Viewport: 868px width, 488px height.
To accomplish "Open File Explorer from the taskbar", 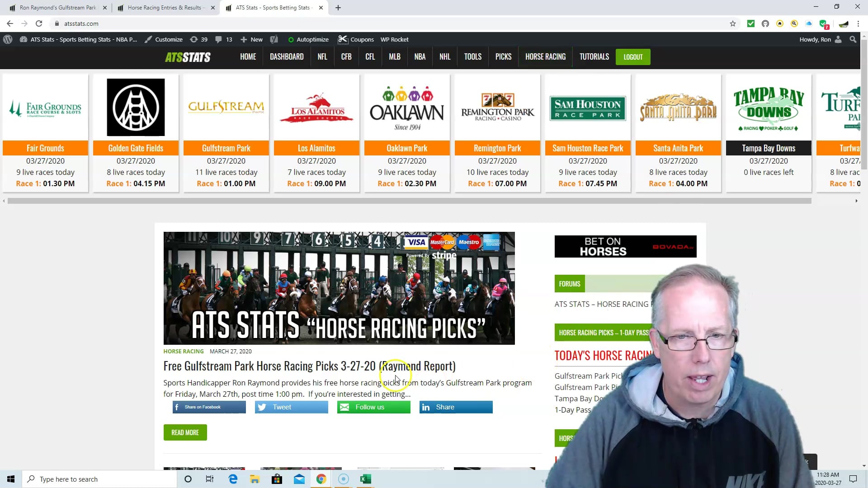I will click(255, 479).
